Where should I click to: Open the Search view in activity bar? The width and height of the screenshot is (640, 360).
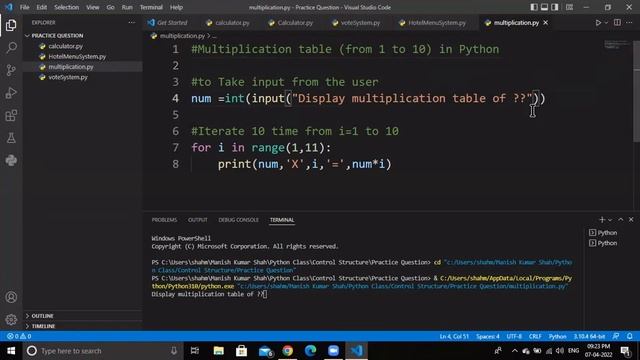point(11,48)
